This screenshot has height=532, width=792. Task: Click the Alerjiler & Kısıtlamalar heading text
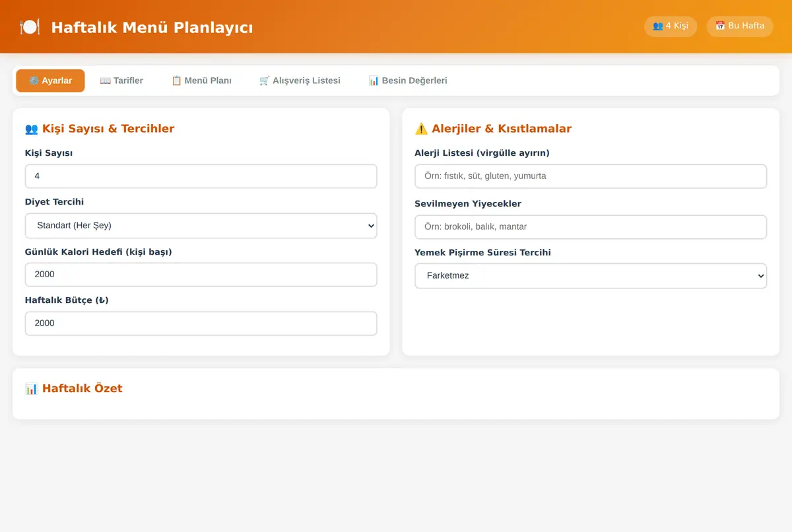(x=502, y=129)
